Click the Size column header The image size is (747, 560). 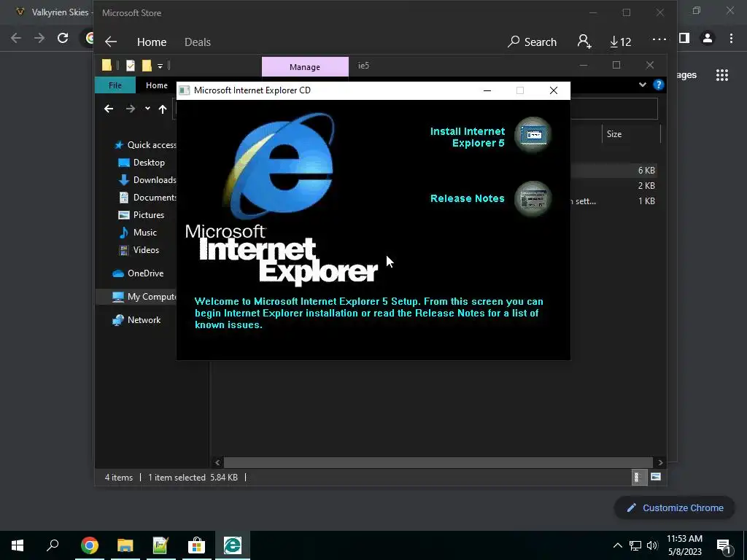631,134
